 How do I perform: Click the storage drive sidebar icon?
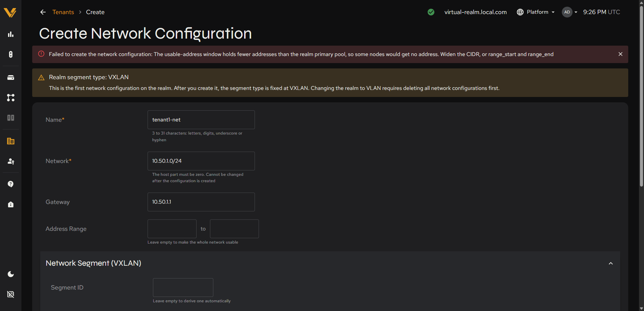click(11, 77)
